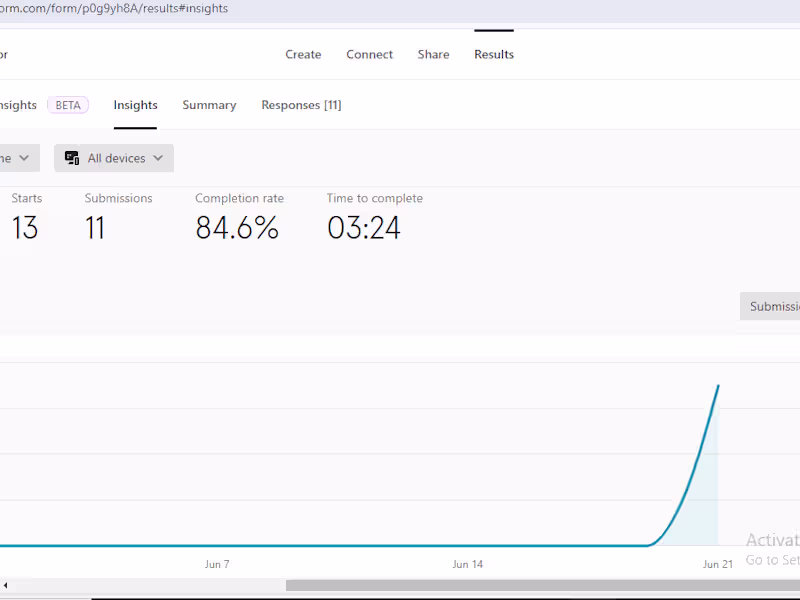
Task: Open the Responses [11] tab
Action: [x=301, y=104]
